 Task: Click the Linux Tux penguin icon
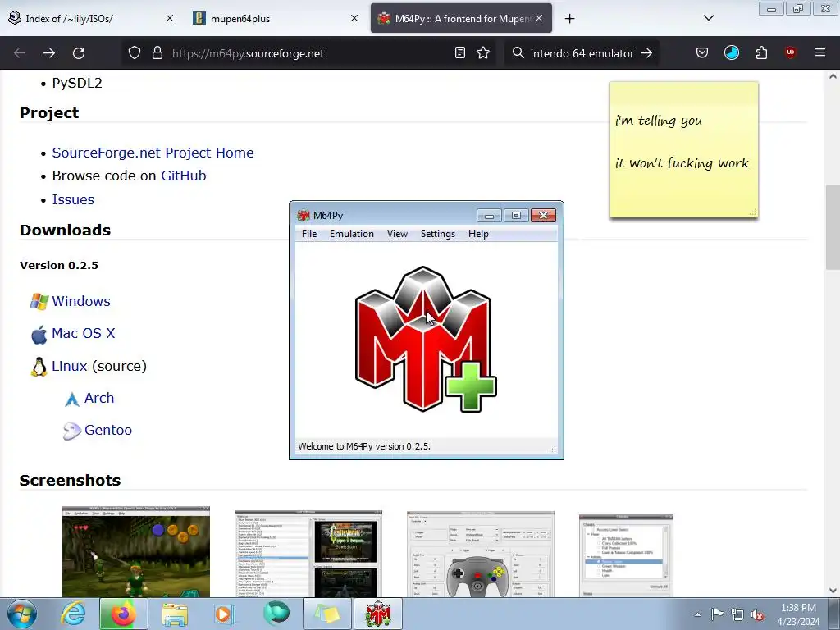pos(39,367)
